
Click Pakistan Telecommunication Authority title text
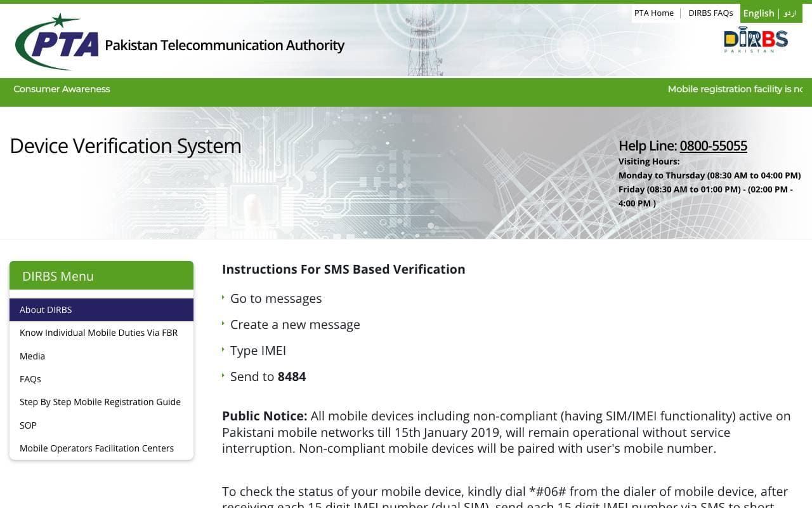[x=225, y=45]
